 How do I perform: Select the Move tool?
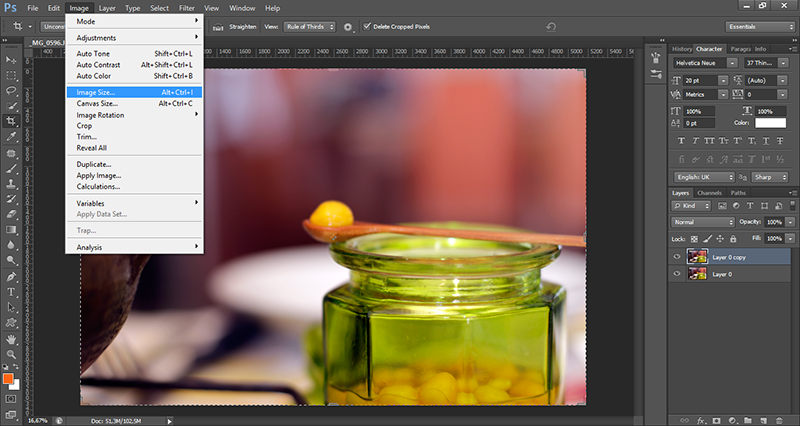click(12, 61)
